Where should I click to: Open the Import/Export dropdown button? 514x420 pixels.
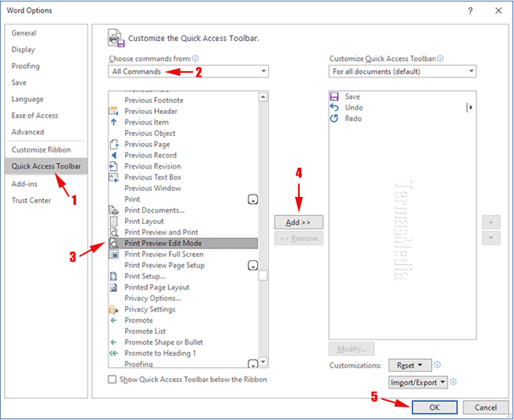pos(418,382)
